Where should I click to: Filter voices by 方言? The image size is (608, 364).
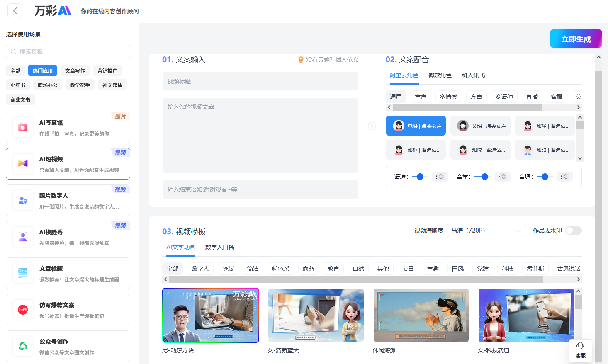(x=476, y=97)
